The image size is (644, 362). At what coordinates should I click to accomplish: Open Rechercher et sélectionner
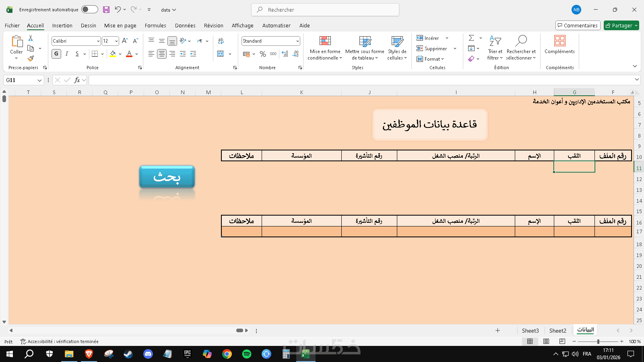[x=521, y=48]
